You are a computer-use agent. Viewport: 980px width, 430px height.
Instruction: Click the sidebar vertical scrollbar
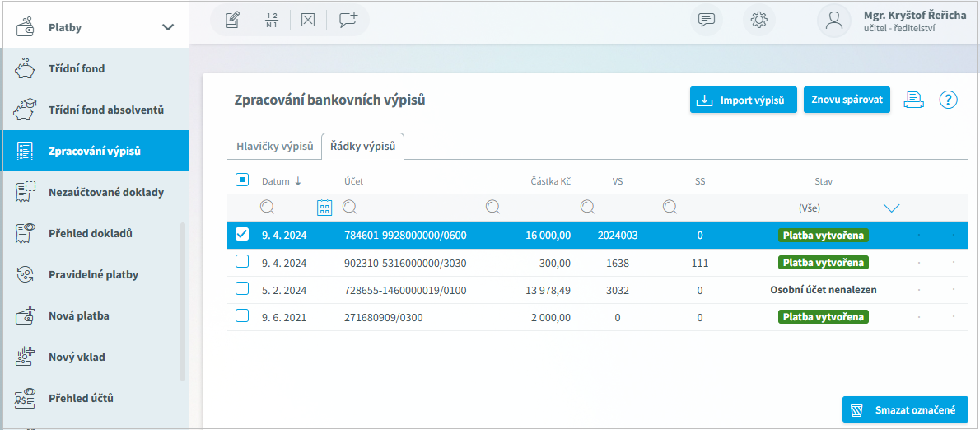pyautogui.click(x=183, y=301)
